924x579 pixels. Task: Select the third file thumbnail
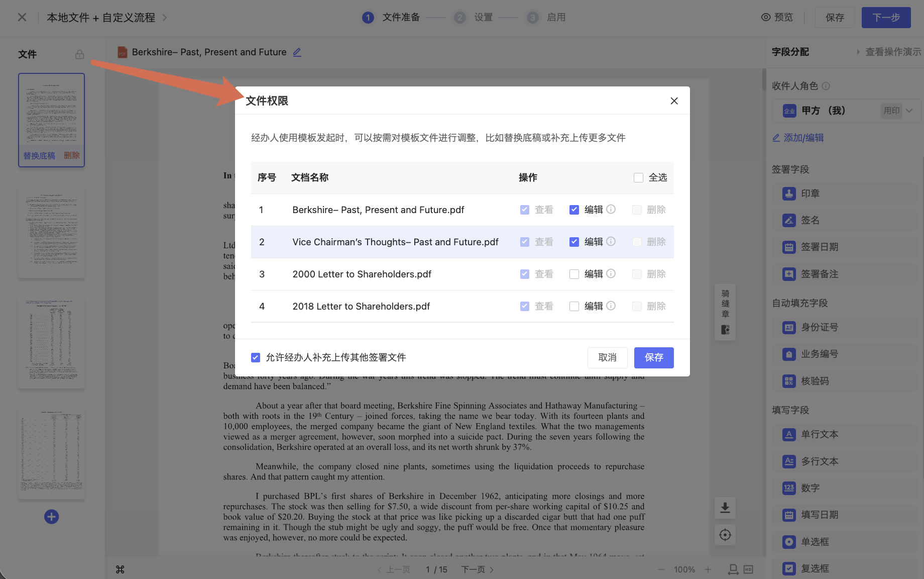click(52, 342)
